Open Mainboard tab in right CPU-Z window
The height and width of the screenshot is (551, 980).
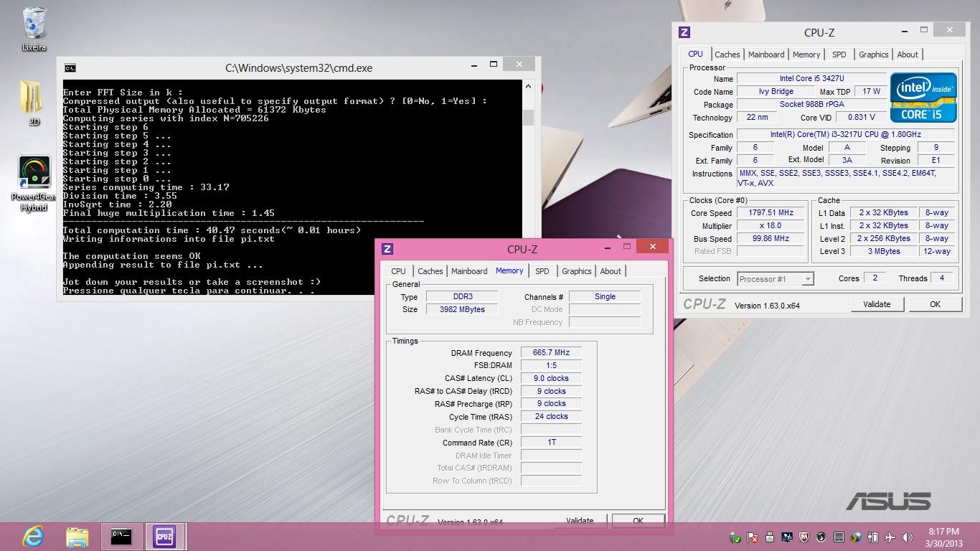[766, 55]
